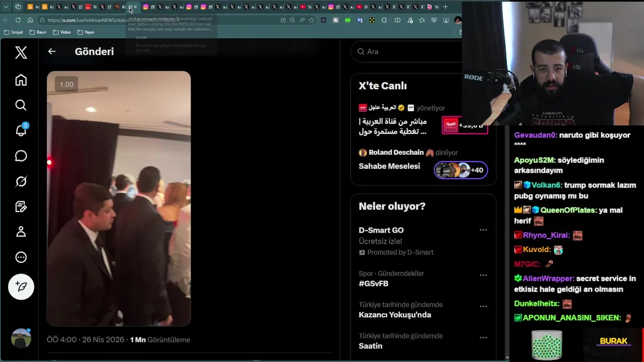644x362 pixels.
Task: Open the Explore search icon in sidebar
Action: click(21, 105)
